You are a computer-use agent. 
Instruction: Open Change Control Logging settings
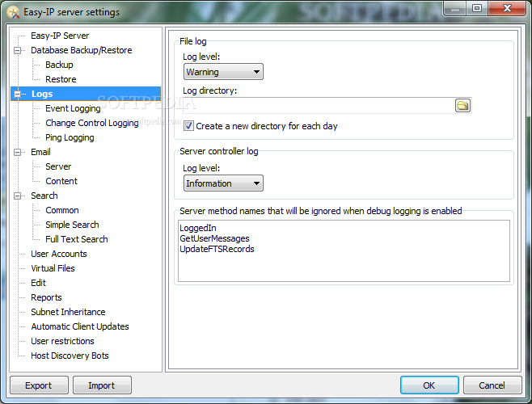click(92, 123)
